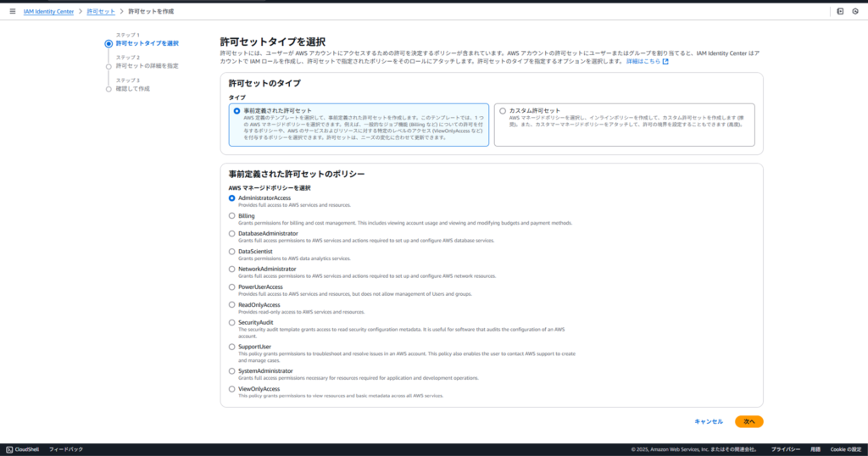Click the SecurityAudit description text

click(401, 332)
